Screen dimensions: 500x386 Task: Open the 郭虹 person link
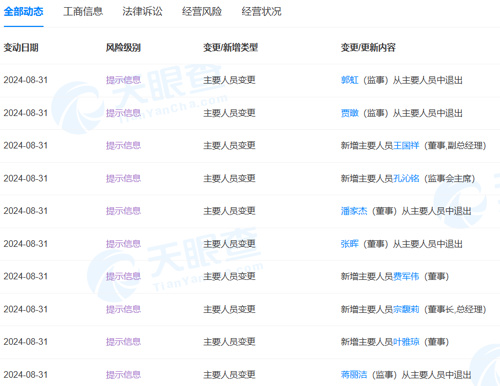[350, 80]
